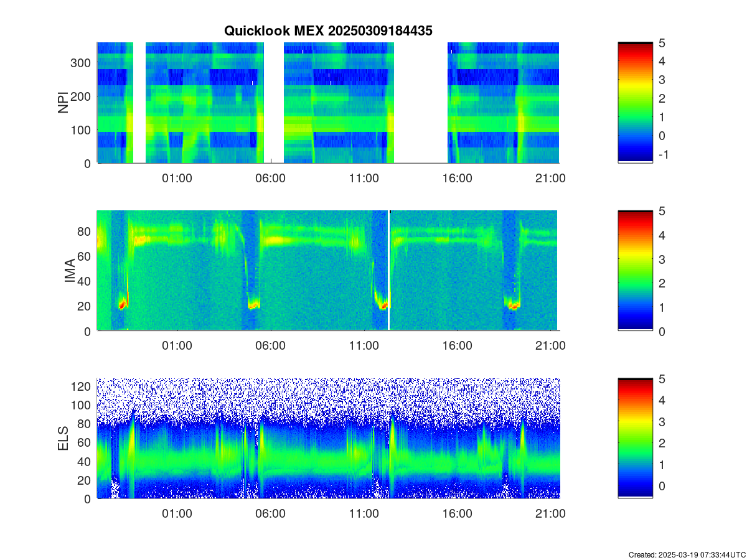Click the "40" tick on IMA y-axis
Image resolution: width=747 pixels, height=560 pixels.
coord(85,281)
